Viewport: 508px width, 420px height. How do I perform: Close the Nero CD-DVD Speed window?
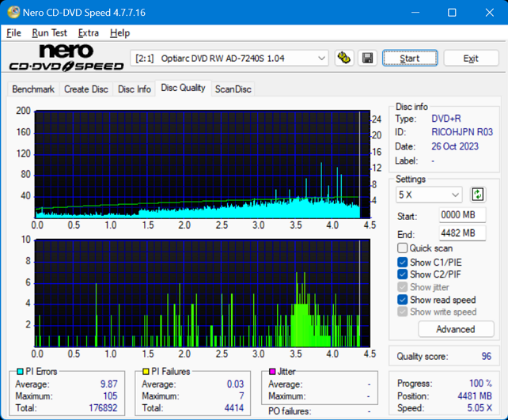click(x=490, y=13)
